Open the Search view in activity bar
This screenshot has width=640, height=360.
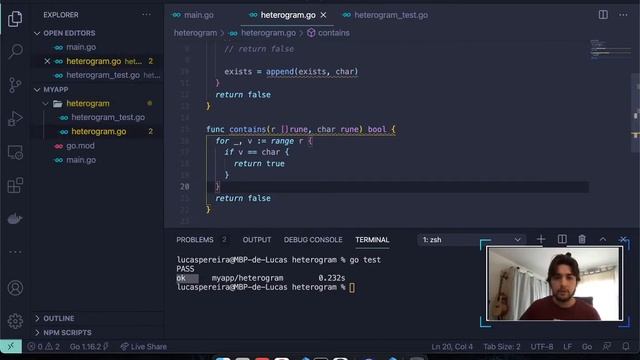15,51
